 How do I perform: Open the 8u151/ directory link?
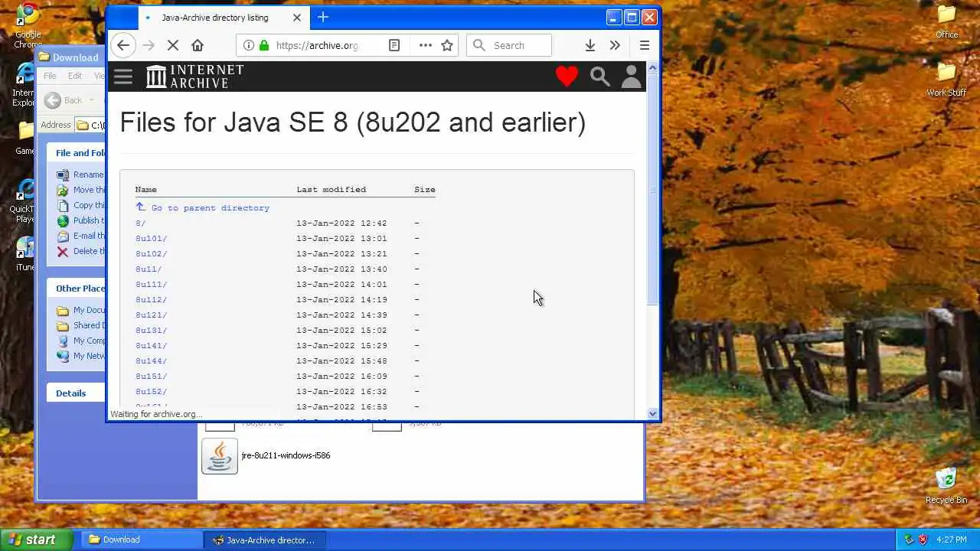152,377
